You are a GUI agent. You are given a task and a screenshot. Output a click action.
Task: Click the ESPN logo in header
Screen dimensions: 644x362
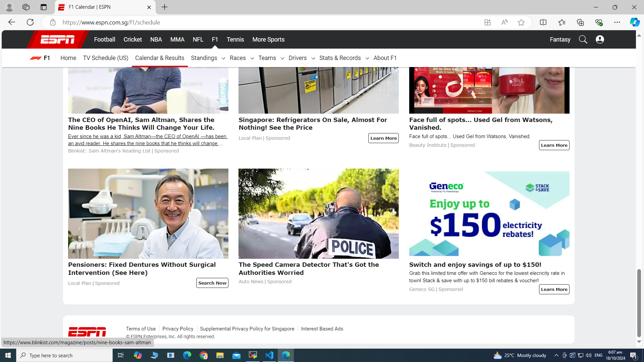(58, 40)
